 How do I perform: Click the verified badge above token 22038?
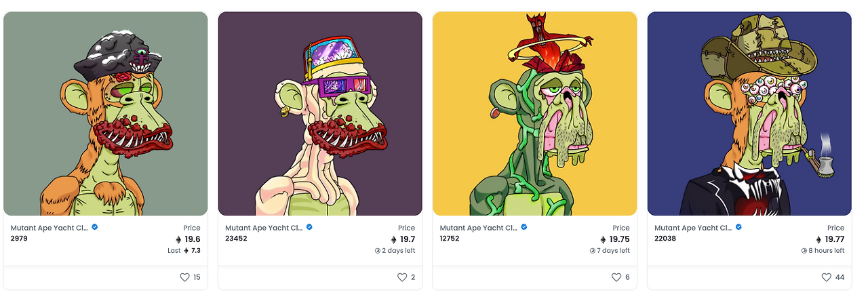pyautogui.click(x=738, y=228)
